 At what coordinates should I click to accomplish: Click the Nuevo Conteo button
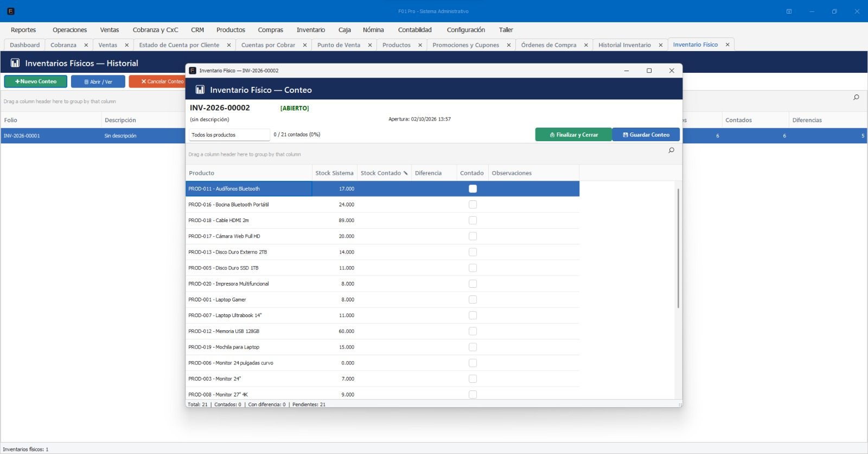(36, 81)
